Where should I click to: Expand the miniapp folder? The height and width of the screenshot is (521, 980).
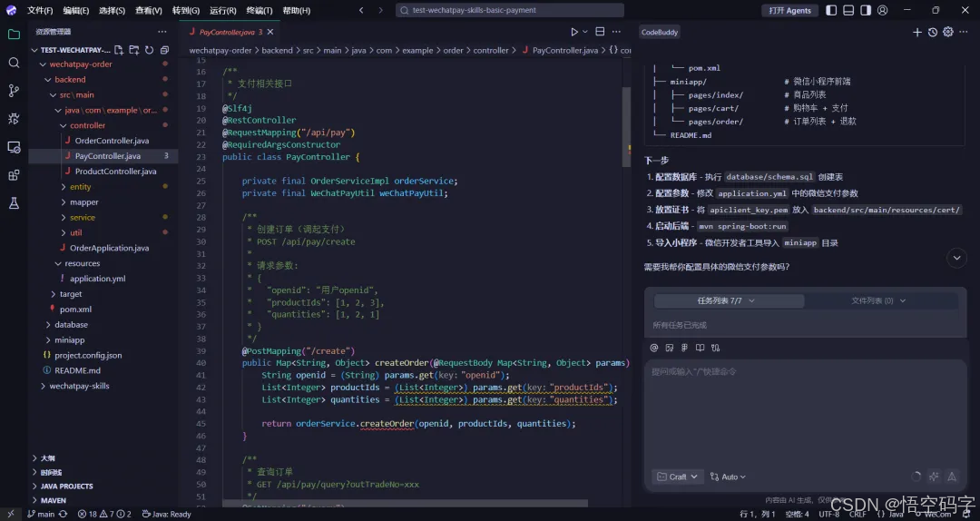click(x=69, y=340)
